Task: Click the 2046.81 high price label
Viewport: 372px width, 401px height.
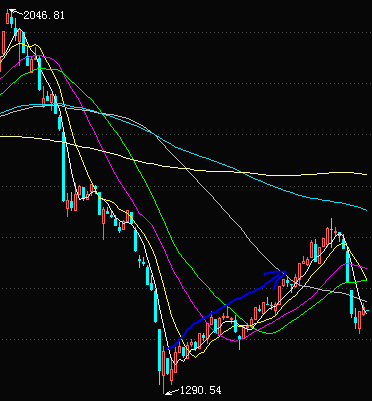Action: click(44, 15)
